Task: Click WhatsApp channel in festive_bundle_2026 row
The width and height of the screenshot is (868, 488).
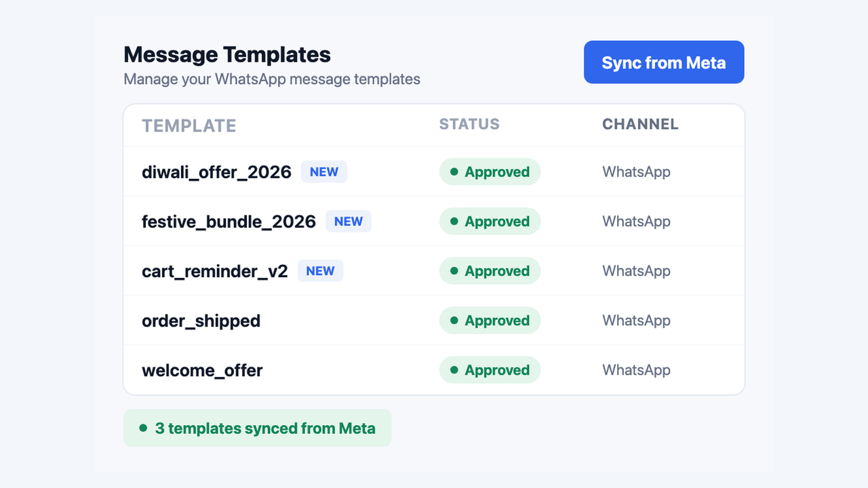Action: tap(636, 222)
